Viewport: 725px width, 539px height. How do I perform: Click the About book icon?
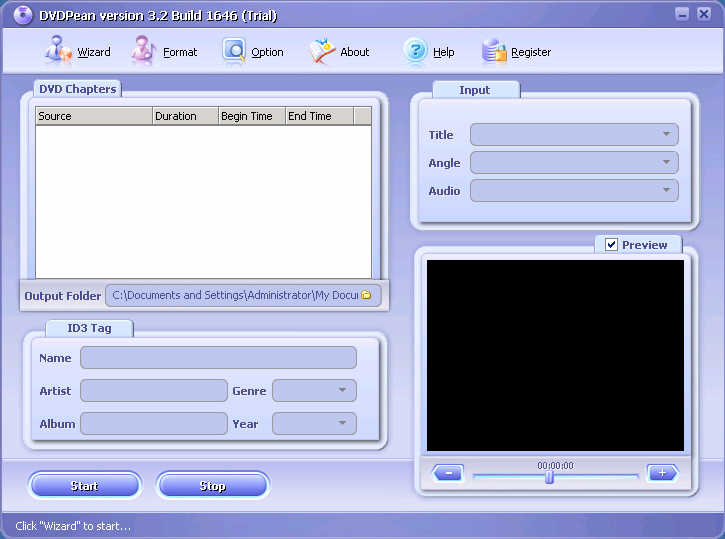pyautogui.click(x=322, y=50)
